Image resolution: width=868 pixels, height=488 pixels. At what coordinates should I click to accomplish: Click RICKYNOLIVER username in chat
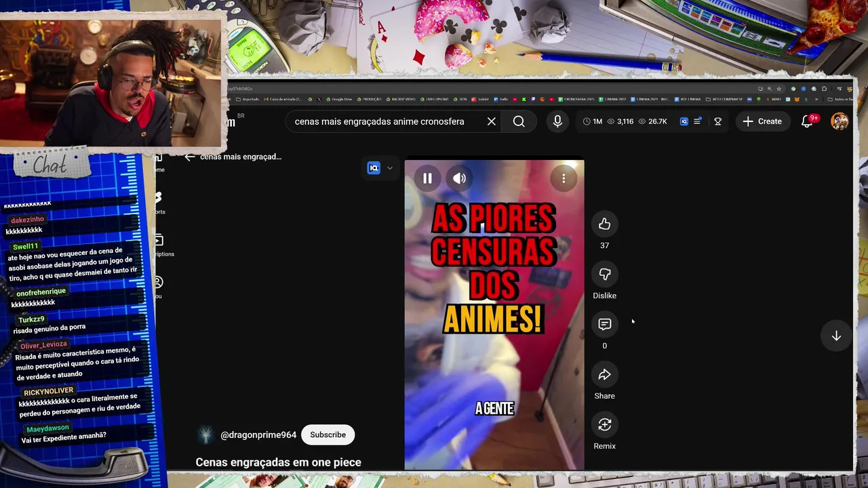click(x=48, y=392)
